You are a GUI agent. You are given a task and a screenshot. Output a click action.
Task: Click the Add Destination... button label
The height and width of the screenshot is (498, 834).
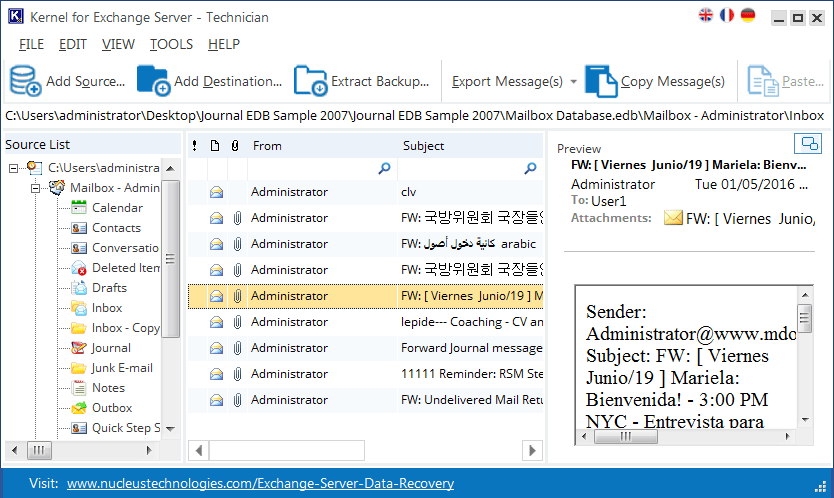[228, 81]
